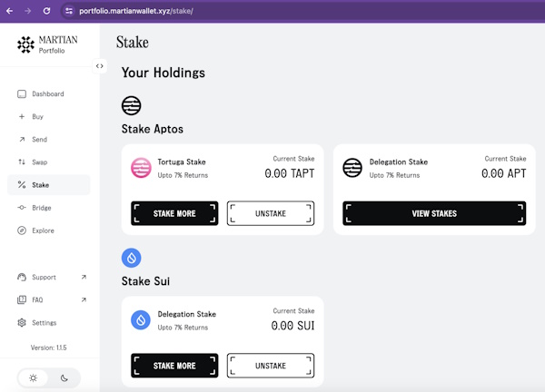Click the pink Tortuga Stake icon
This screenshot has width=545, height=392.
coord(141,168)
